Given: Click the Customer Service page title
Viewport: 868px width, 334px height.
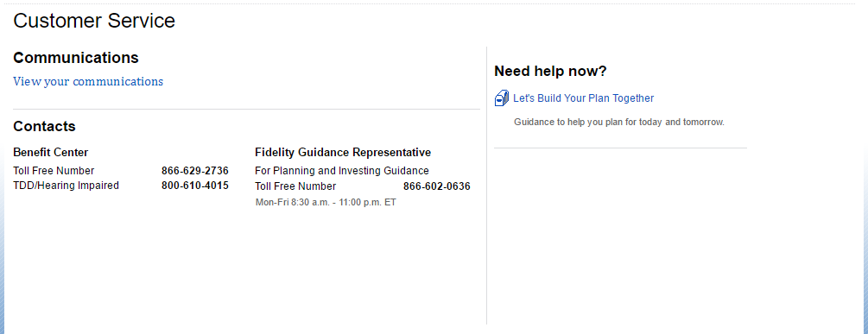Looking at the screenshot, I should 94,21.
